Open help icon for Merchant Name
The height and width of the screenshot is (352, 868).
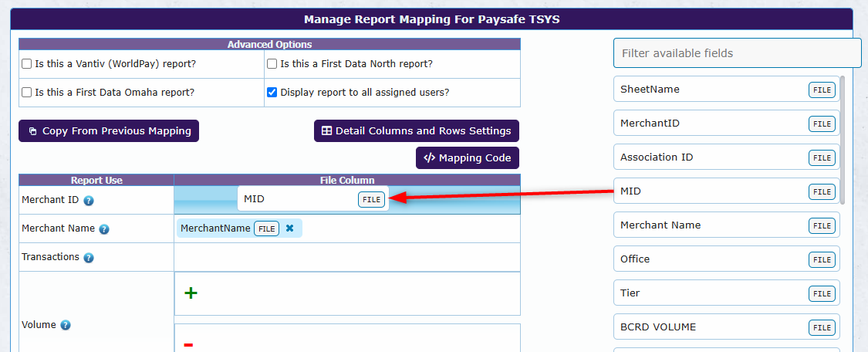104,229
